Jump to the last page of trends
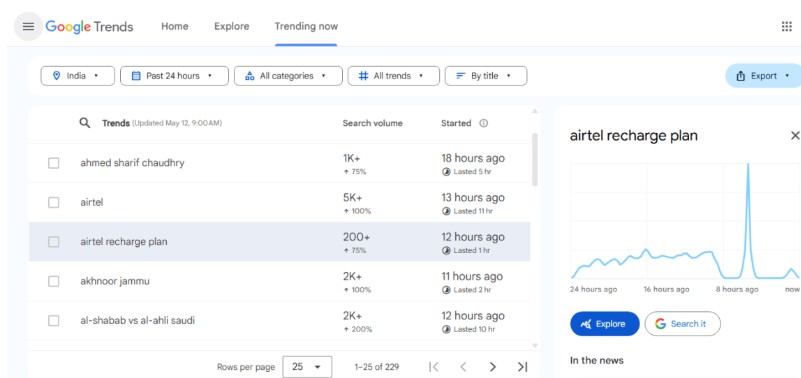This screenshot has height=378, width=801. [522, 367]
